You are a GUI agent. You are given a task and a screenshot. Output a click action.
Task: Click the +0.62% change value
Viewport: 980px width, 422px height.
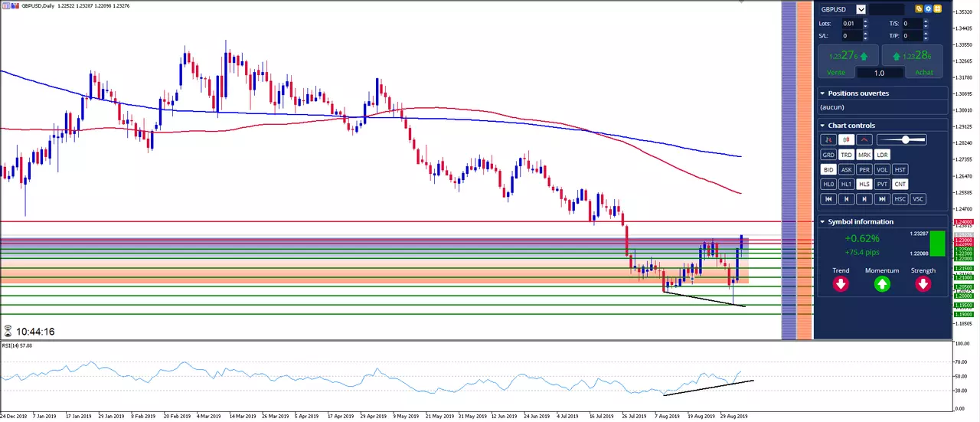pos(862,239)
